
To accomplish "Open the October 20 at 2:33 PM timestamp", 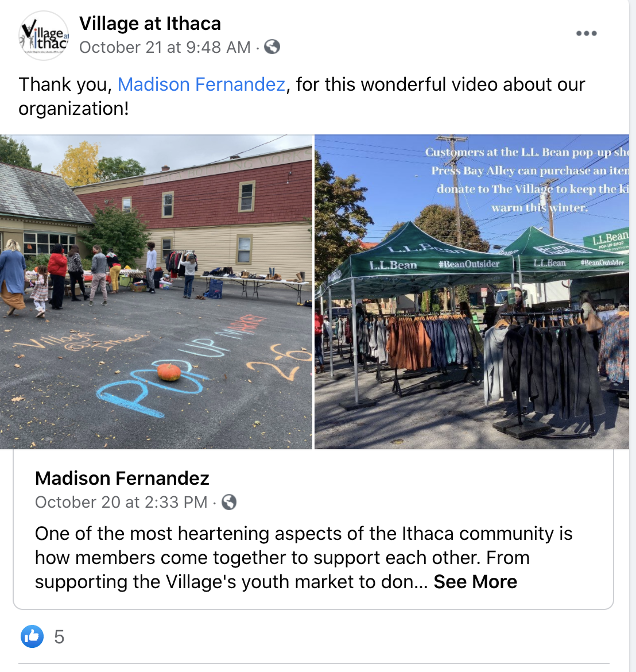I will tap(121, 503).
